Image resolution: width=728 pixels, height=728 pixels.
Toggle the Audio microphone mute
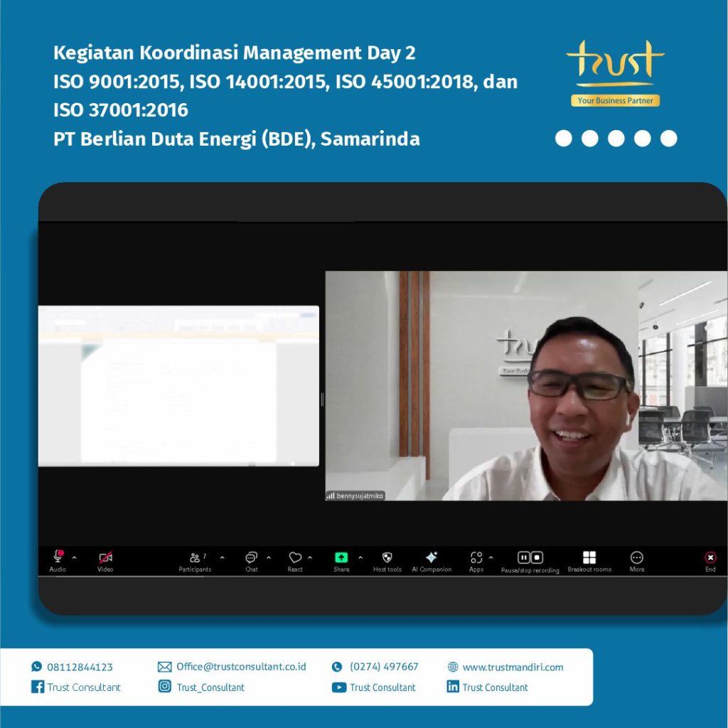pyautogui.click(x=58, y=557)
